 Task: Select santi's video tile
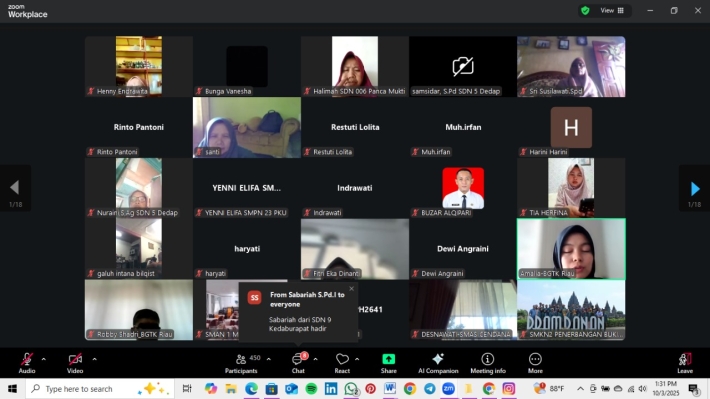tap(247, 127)
